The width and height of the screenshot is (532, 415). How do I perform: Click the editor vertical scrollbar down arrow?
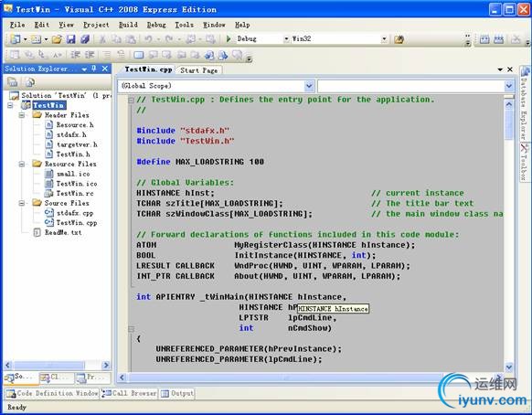tap(509, 367)
